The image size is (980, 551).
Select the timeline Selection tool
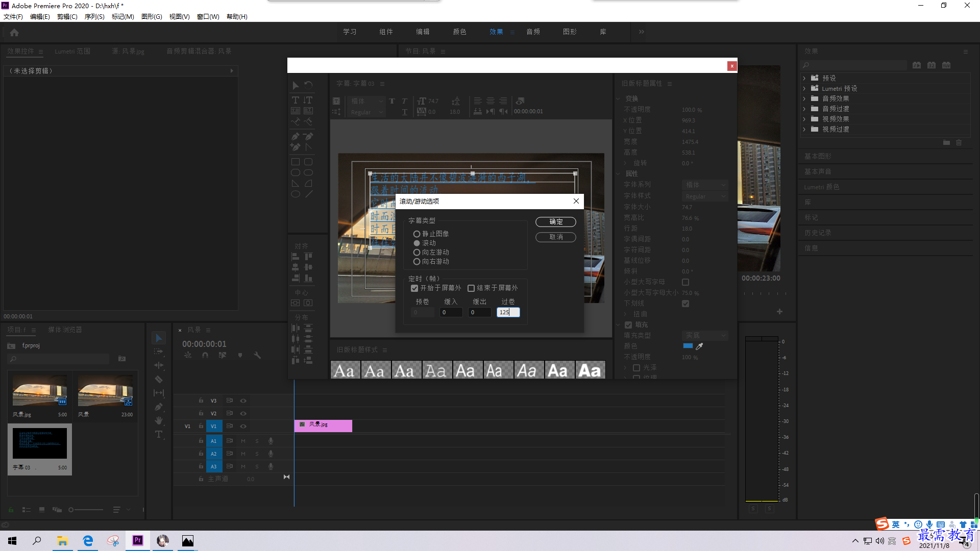[x=159, y=338]
